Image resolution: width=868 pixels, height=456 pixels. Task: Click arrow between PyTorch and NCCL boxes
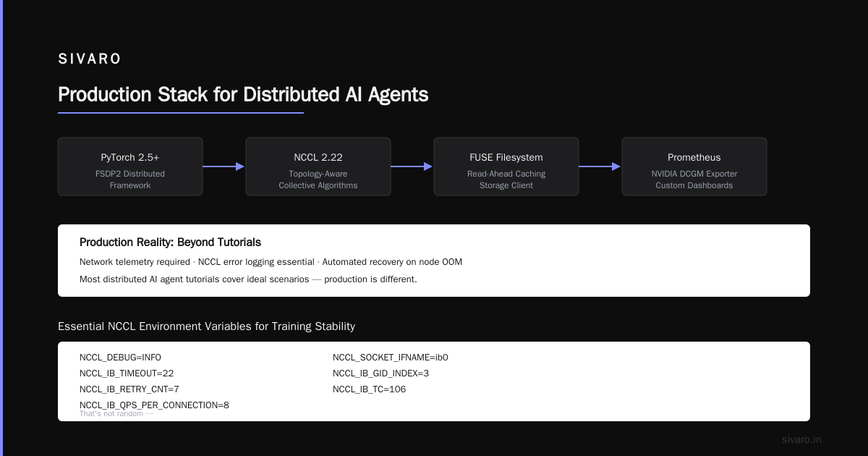(224, 166)
